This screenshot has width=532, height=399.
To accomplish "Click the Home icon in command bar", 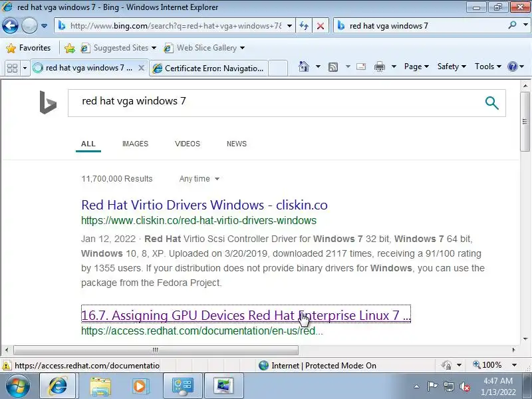I will (304, 66).
